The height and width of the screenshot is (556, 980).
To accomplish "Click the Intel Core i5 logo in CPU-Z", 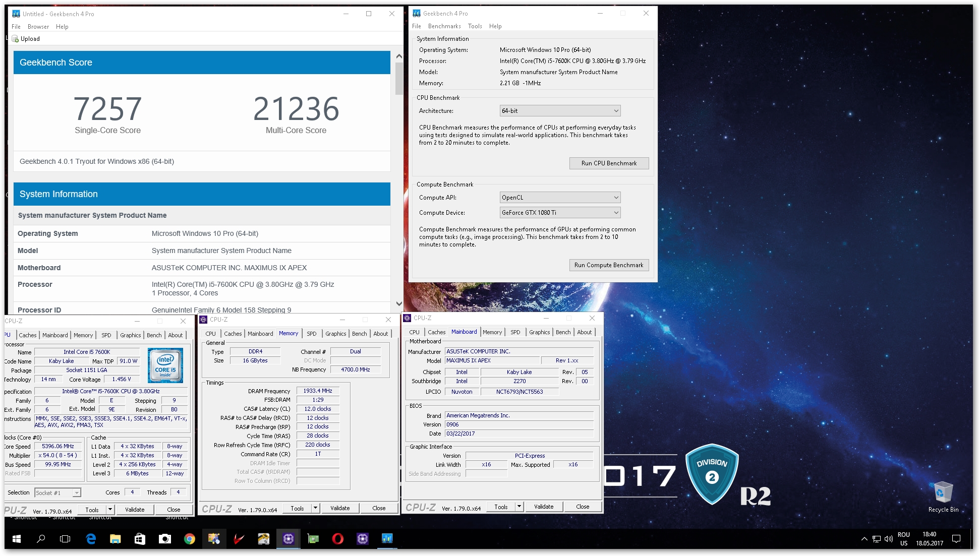I will 165,365.
